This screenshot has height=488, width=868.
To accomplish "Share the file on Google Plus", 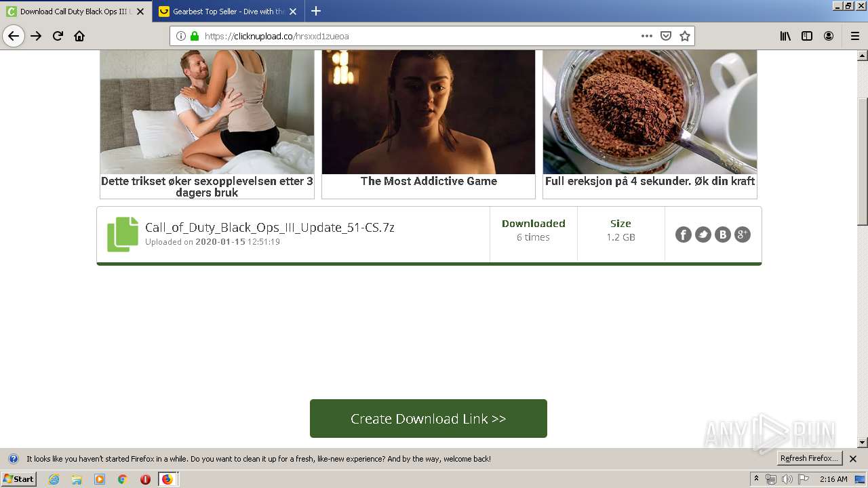I will [743, 235].
